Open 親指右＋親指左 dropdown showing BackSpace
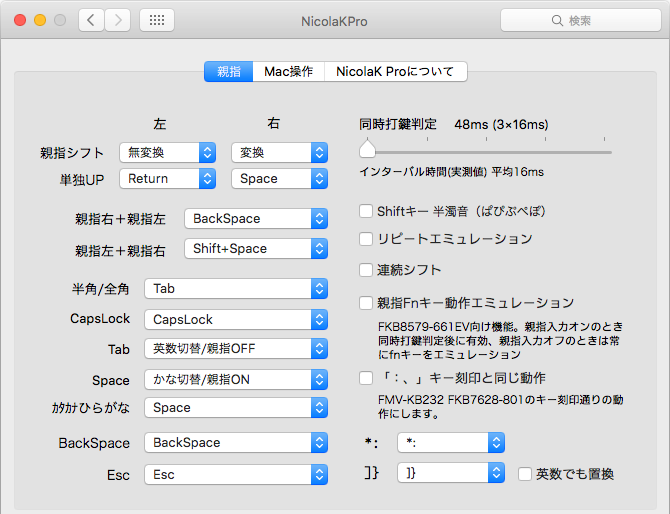 256,219
